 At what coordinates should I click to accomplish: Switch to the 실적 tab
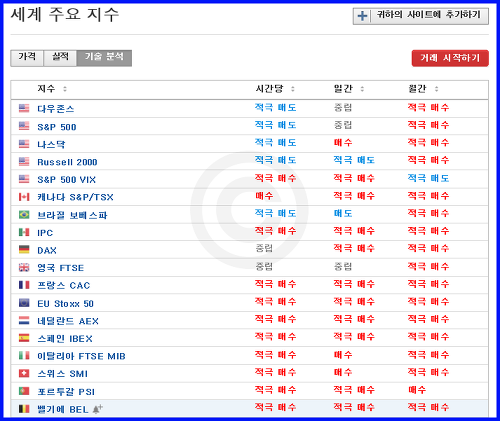tap(60, 58)
